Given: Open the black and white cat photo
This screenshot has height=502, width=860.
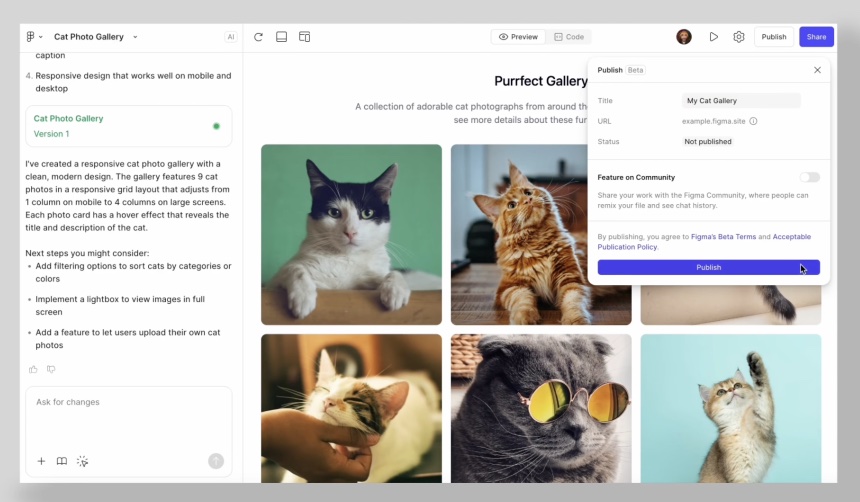Looking at the screenshot, I should pyautogui.click(x=351, y=235).
